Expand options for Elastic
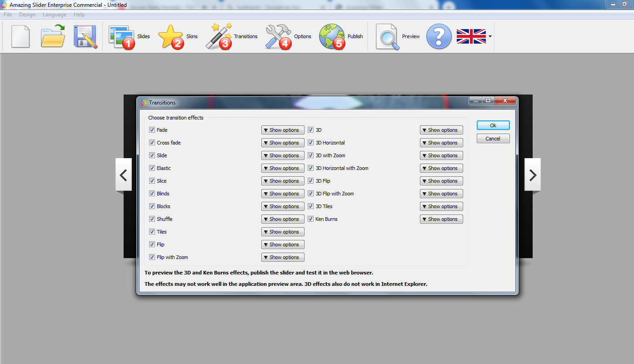 (283, 168)
